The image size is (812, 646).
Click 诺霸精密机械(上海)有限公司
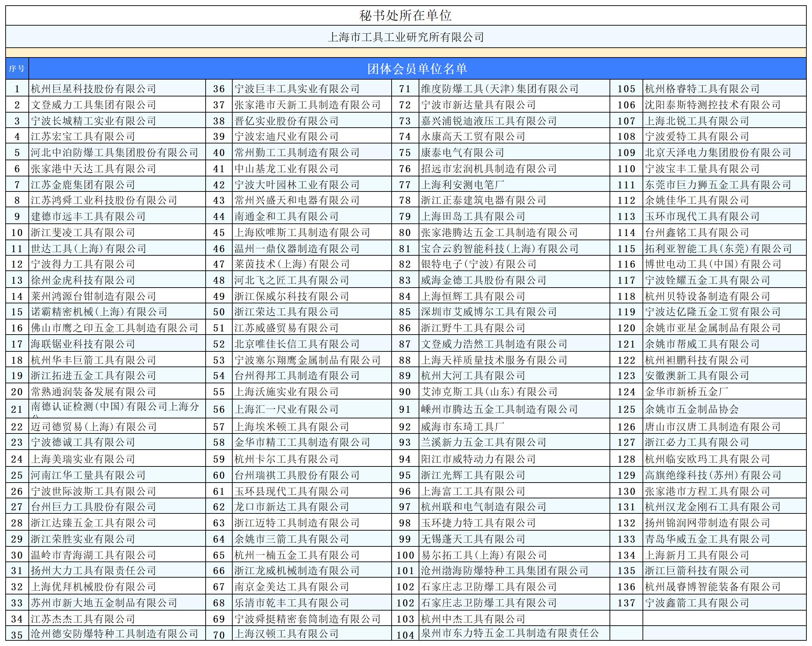click(x=99, y=312)
